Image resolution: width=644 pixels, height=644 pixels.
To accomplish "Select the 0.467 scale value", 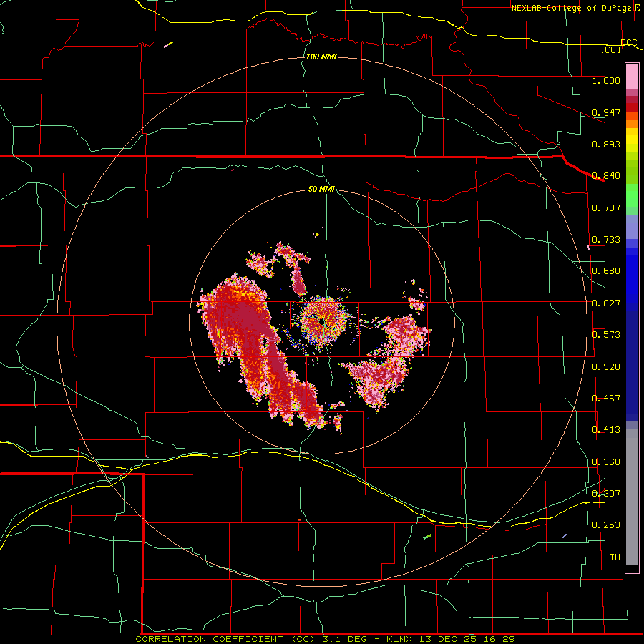I will [x=606, y=399].
